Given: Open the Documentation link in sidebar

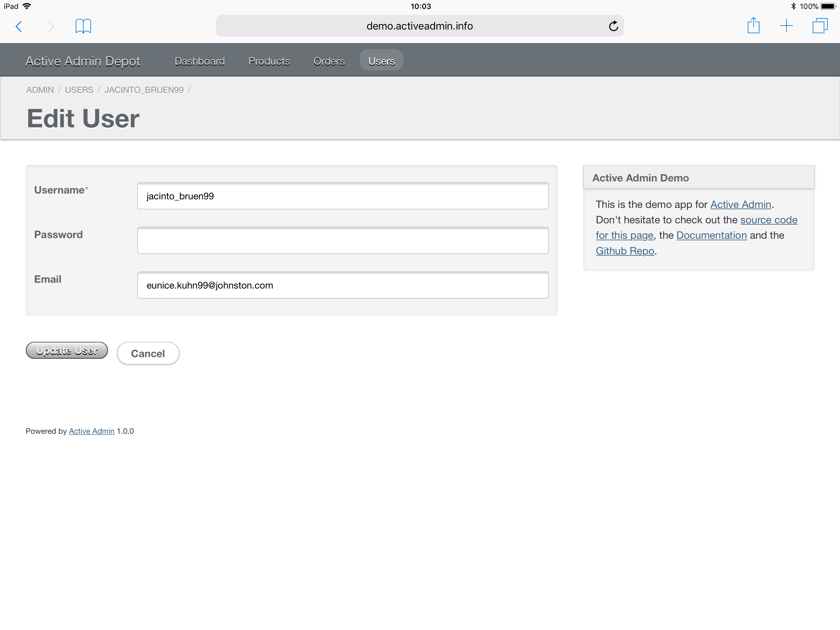Looking at the screenshot, I should click(711, 236).
